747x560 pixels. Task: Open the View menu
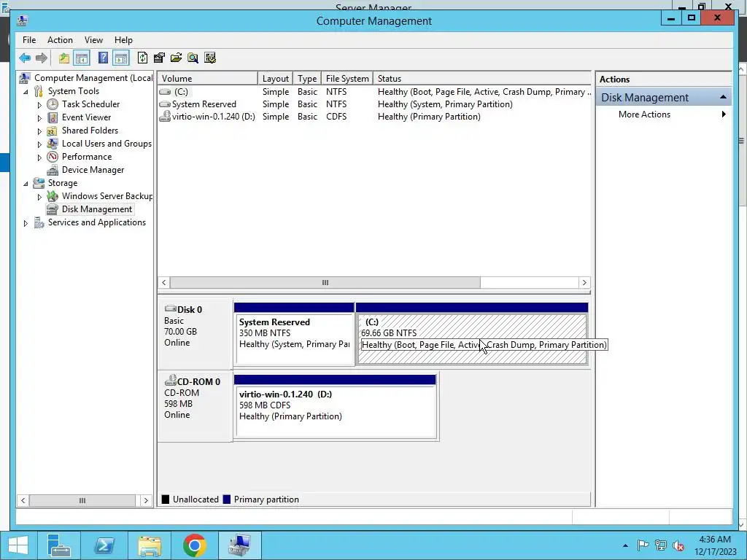pyautogui.click(x=93, y=40)
